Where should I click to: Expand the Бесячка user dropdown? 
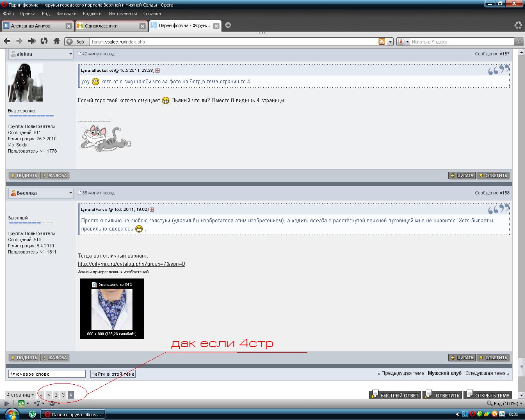click(70, 193)
